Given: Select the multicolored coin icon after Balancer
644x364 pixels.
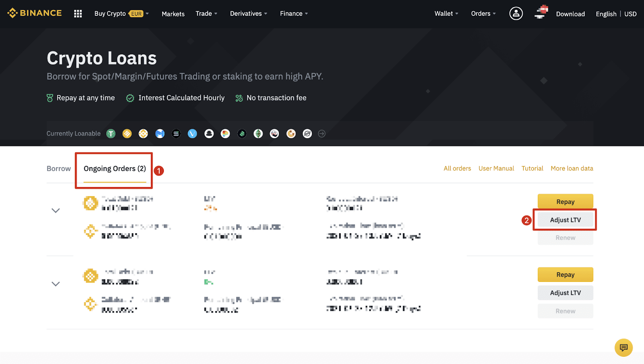Looking at the screenshot, I should [225, 134].
